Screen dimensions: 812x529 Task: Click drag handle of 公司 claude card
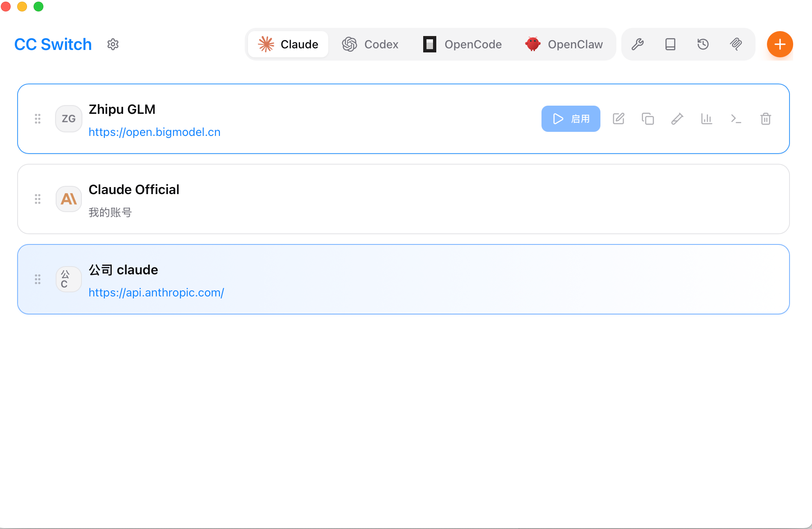pyautogui.click(x=38, y=279)
